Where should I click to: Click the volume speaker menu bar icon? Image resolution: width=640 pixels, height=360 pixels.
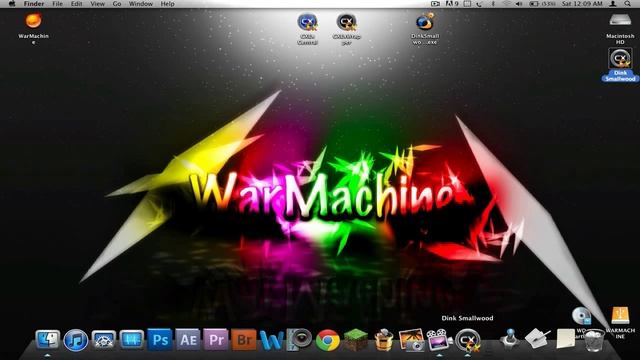coord(519,4)
